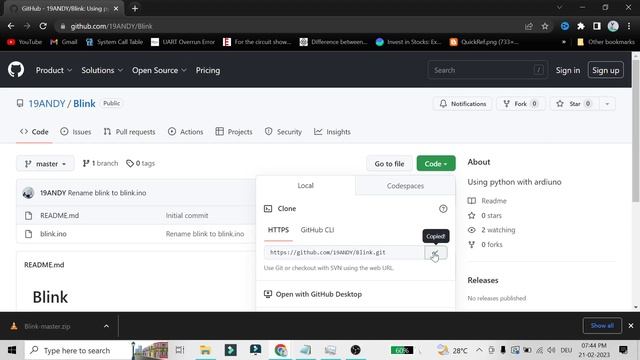Image resolution: width=640 pixels, height=360 pixels.
Task: Open the notification center icon
Action: tap(623, 350)
